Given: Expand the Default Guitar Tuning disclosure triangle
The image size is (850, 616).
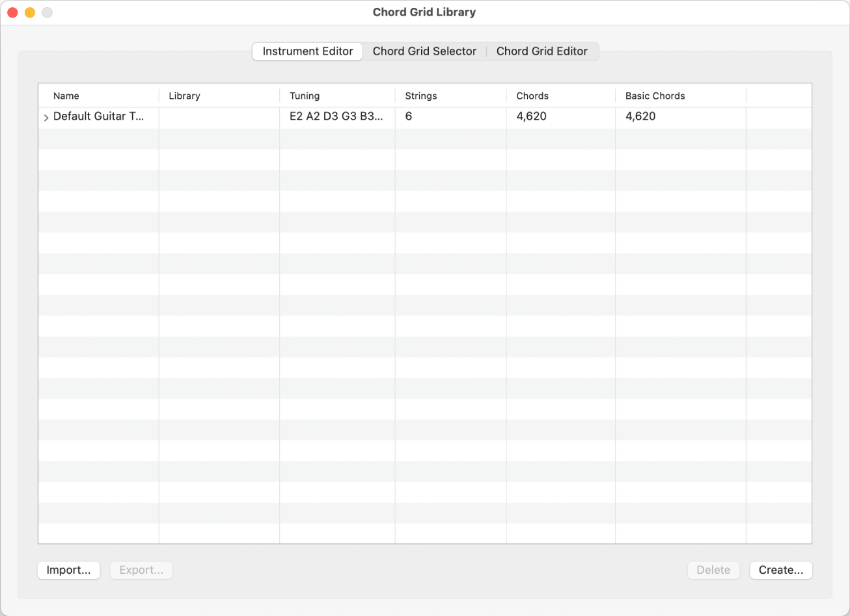Looking at the screenshot, I should [46, 117].
